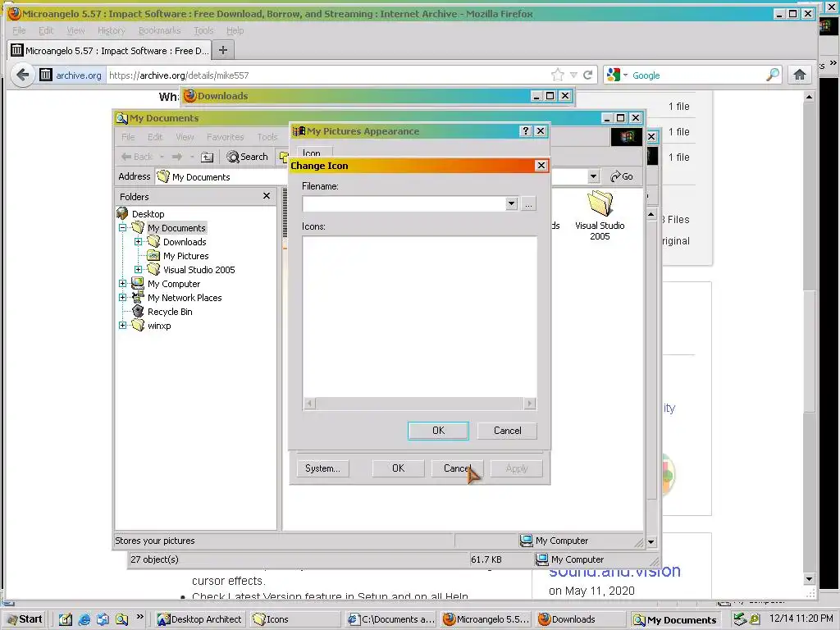Click the Outlook Express quick launch icon
840x630 pixels.
[x=103, y=619]
